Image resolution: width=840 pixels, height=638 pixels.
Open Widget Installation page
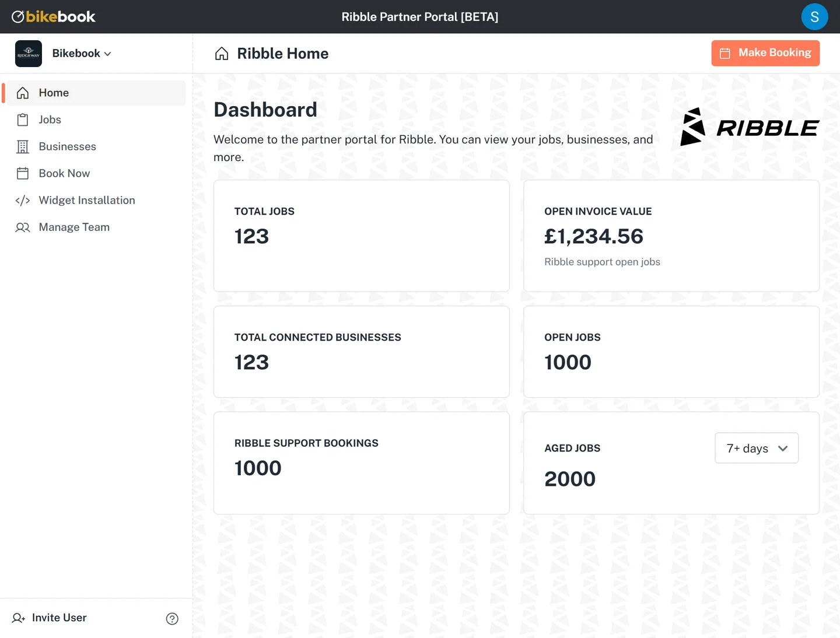point(96,200)
